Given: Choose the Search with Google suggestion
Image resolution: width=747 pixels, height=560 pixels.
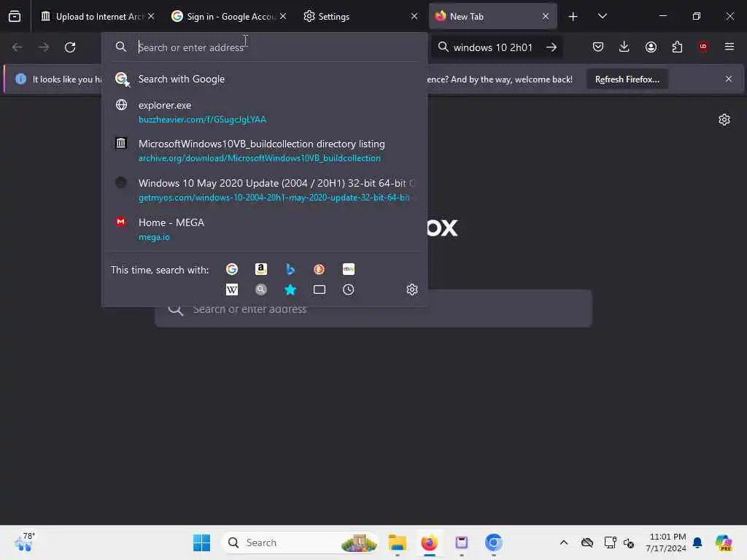Looking at the screenshot, I should tap(264, 79).
